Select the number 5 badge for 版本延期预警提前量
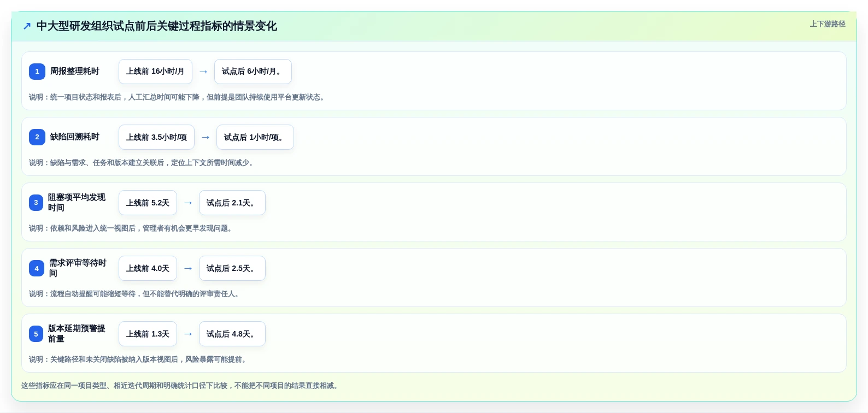The height and width of the screenshot is (413, 868). point(36,334)
